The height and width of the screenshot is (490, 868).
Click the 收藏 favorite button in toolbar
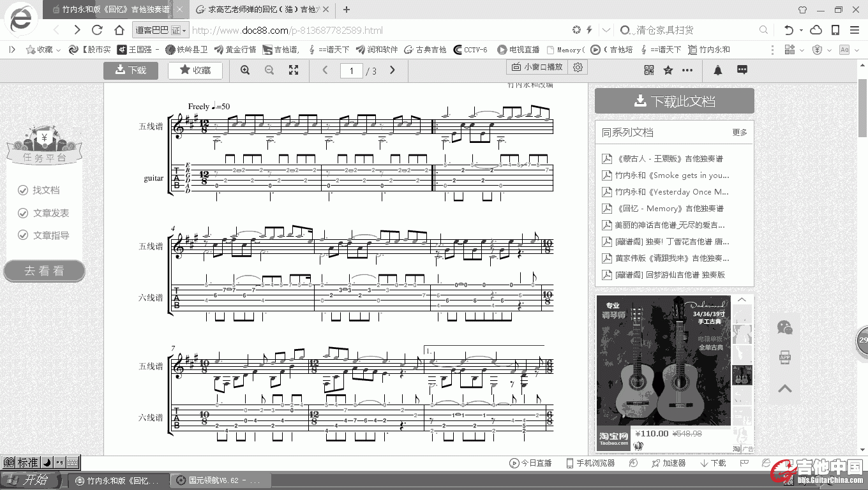pyautogui.click(x=195, y=70)
